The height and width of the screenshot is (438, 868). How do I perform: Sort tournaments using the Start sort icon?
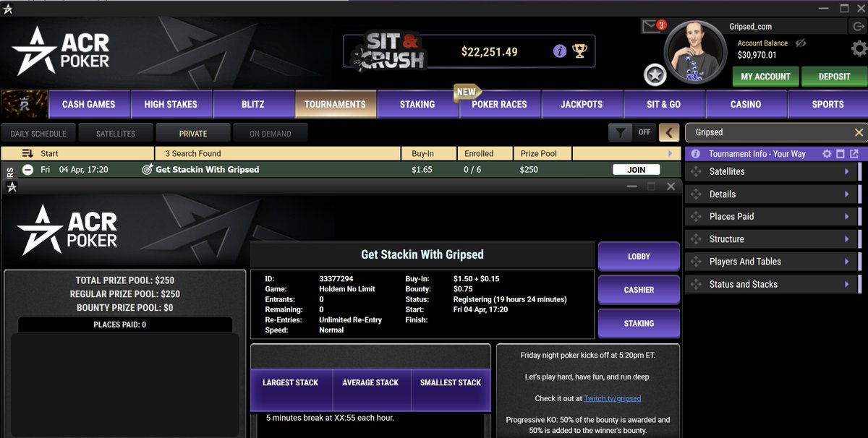point(27,153)
